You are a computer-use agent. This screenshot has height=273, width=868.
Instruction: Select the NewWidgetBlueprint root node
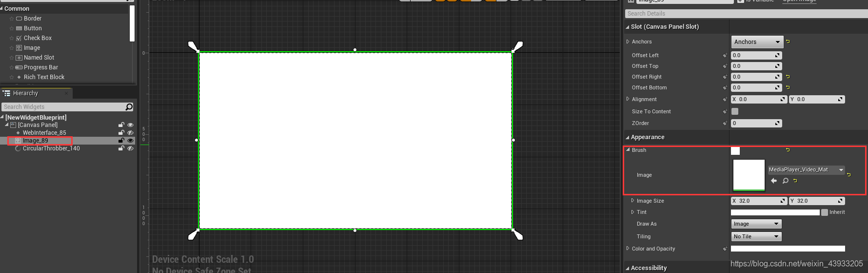36,118
